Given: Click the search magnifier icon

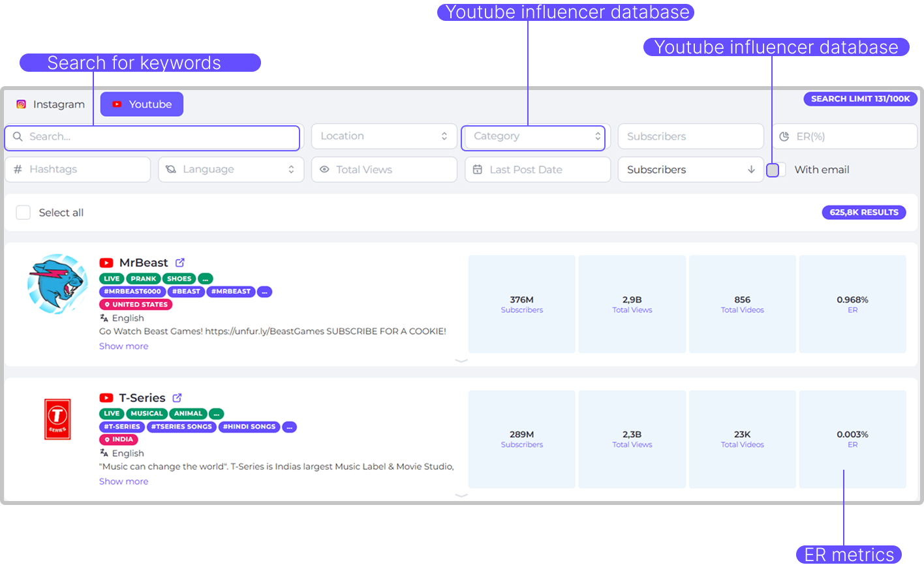Looking at the screenshot, I should coord(18,137).
